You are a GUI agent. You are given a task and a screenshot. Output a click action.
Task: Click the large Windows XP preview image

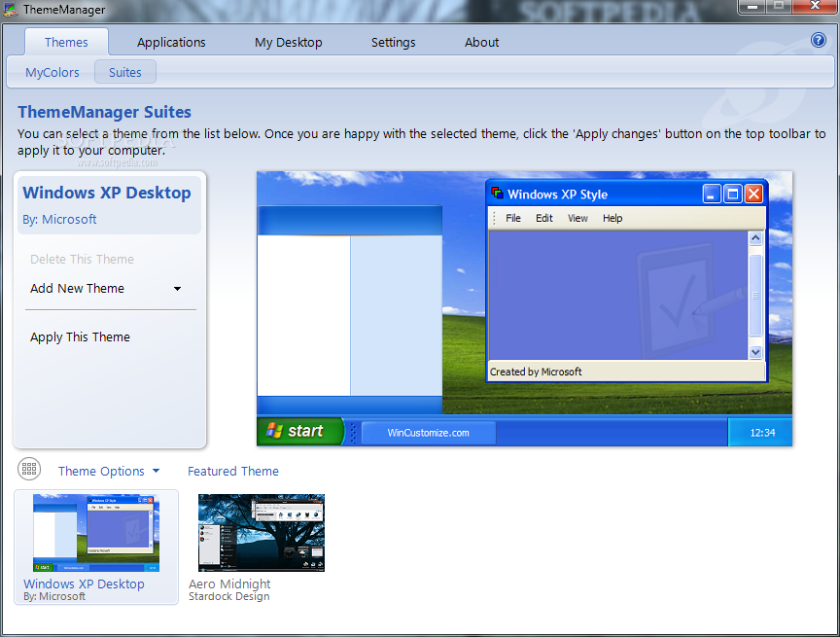tap(524, 308)
